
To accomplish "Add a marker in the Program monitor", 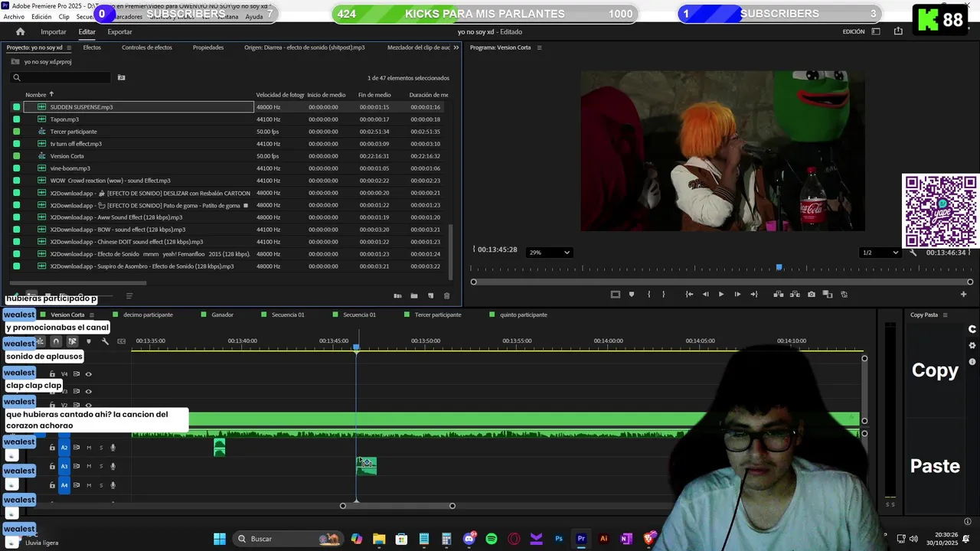I will [631, 294].
